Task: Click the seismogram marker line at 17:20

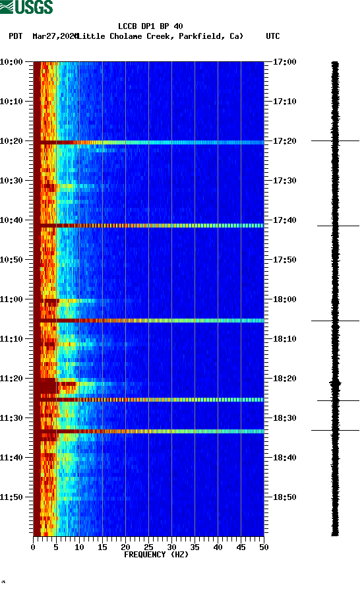Action: coord(335,141)
